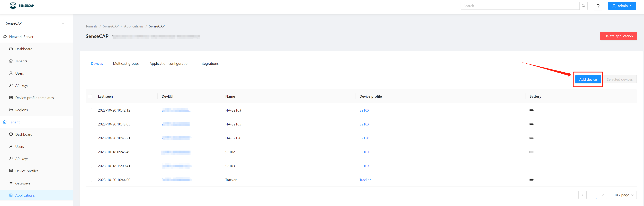The image size is (644, 206).
Task: Open the SenseCAP tenant selector dropdown
Action: pos(35,23)
